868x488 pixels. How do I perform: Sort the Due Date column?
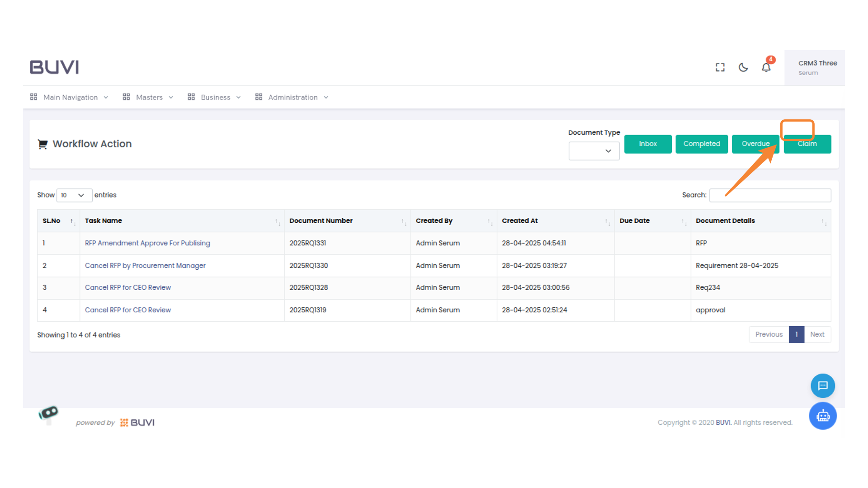pyautogui.click(x=684, y=222)
